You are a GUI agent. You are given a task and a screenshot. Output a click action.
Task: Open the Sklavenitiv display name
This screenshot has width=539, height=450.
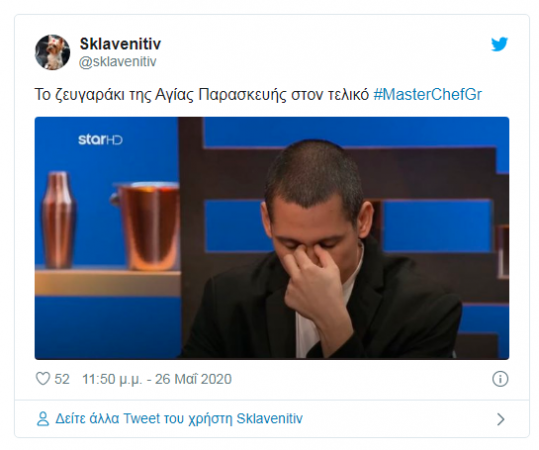(x=120, y=44)
